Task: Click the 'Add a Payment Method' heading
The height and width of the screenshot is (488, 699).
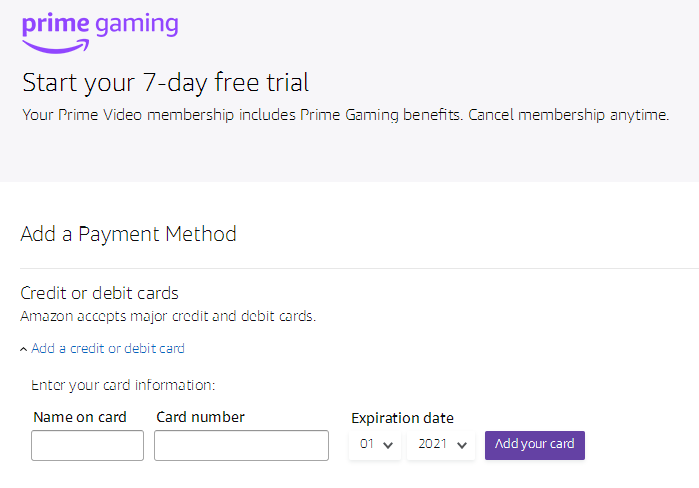Action: pyautogui.click(x=128, y=234)
